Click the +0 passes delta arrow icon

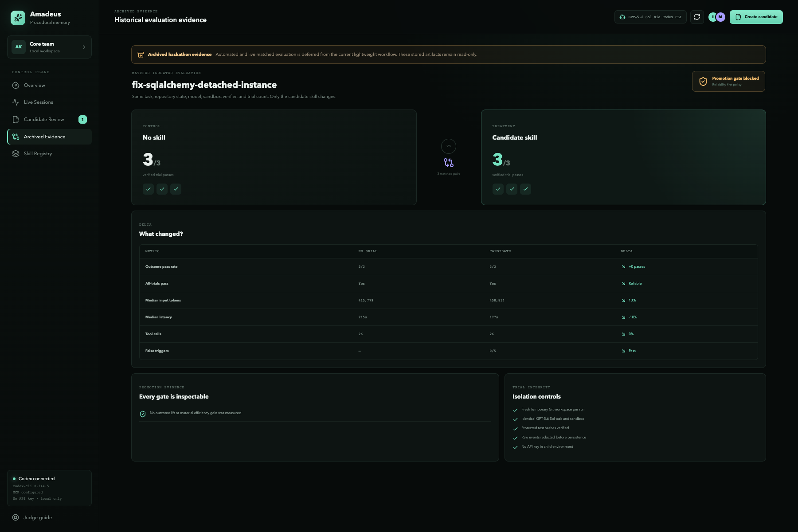point(623,267)
